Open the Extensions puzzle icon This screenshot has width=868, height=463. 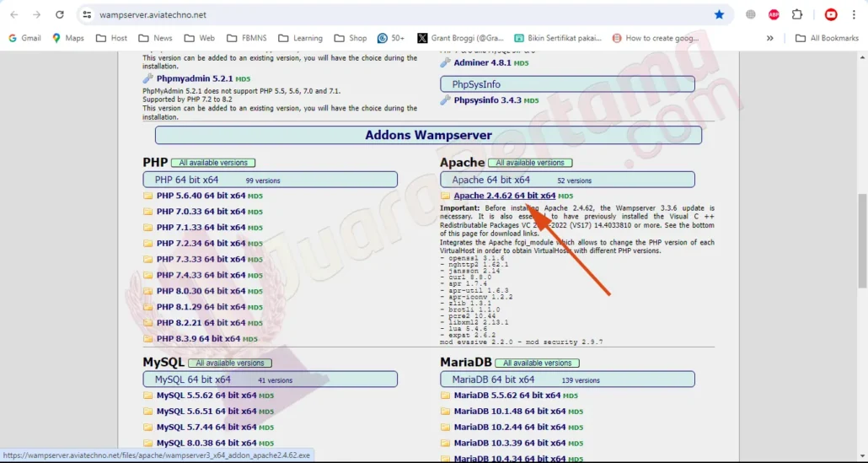click(797, 15)
